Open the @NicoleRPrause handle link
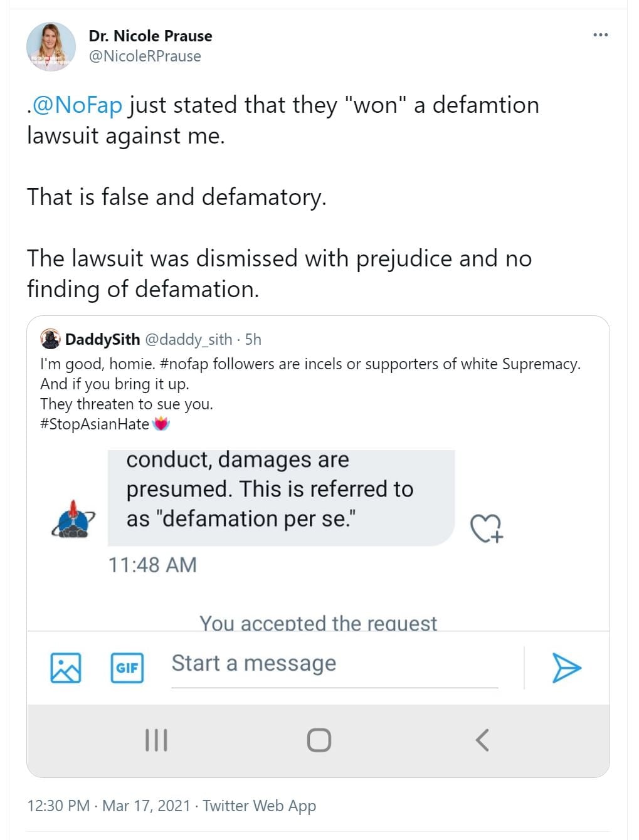The width and height of the screenshot is (639, 840). click(x=145, y=56)
